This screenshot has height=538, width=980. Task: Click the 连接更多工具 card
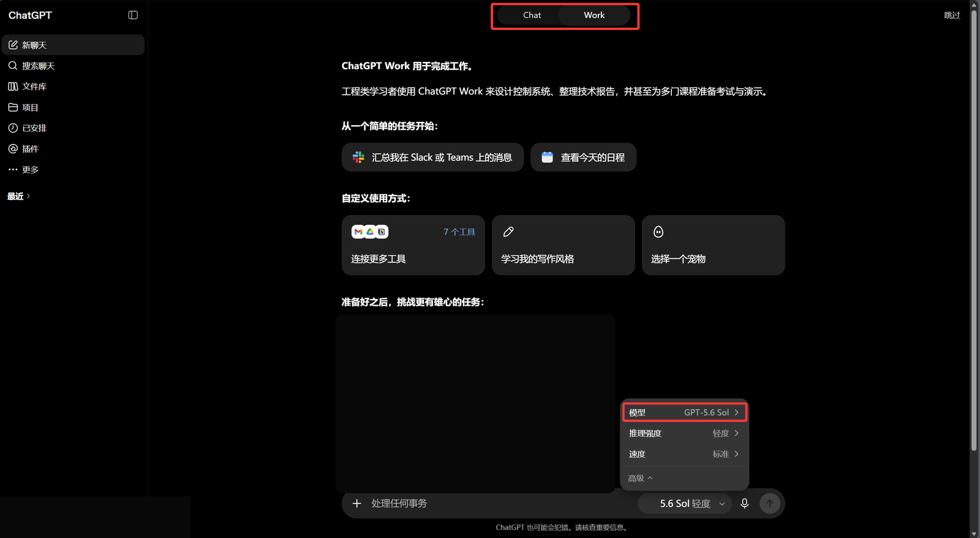pyautogui.click(x=413, y=245)
